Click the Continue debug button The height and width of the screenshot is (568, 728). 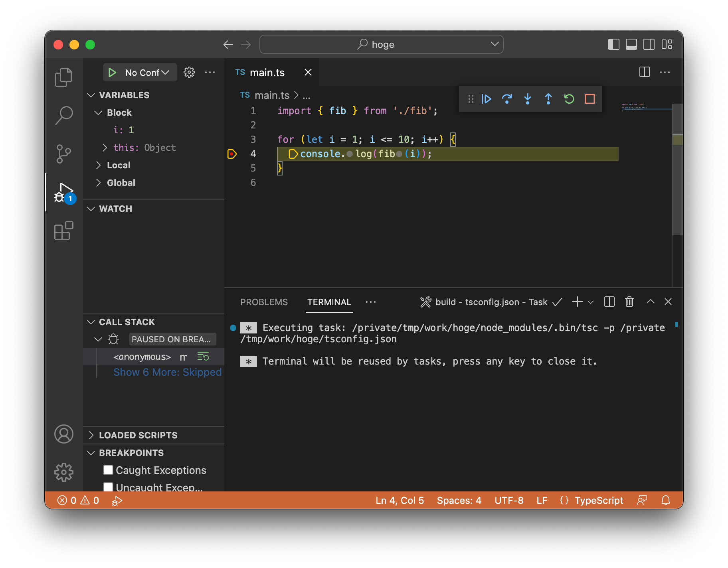(x=486, y=99)
